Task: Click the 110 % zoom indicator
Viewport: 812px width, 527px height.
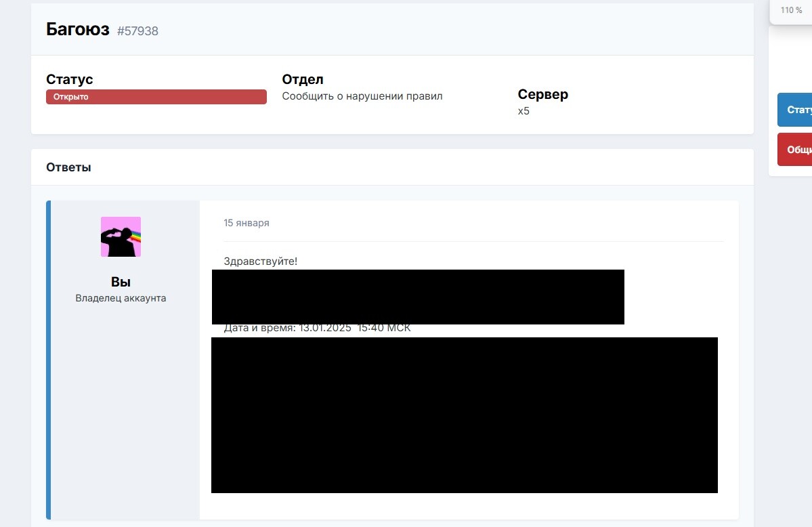Action: click(790, 10)
